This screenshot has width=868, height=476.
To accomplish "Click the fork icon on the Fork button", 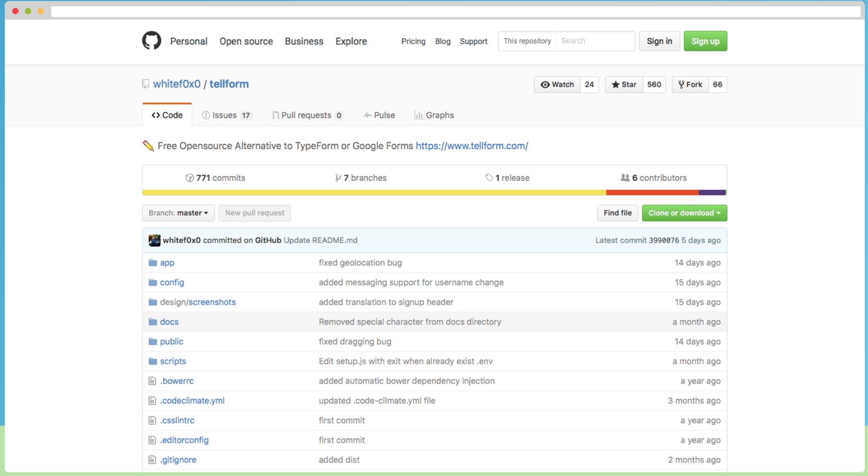I will (x=682, y=84).
